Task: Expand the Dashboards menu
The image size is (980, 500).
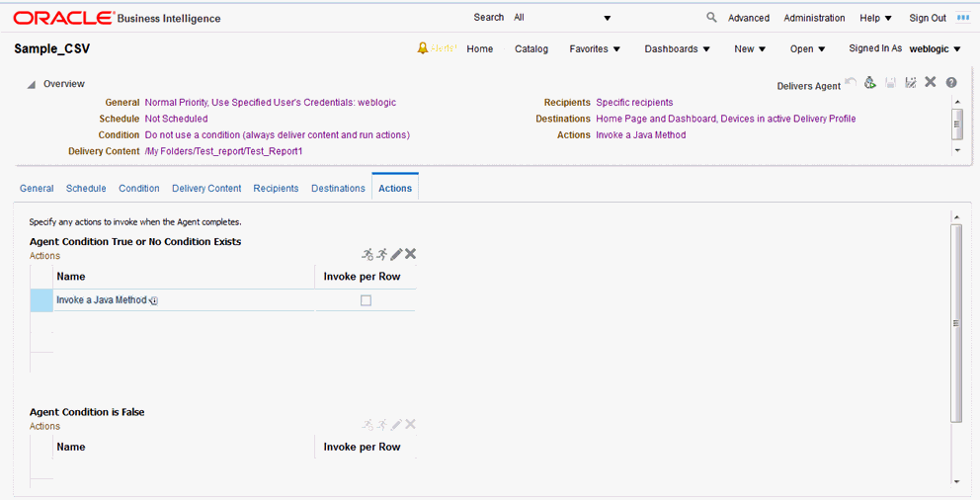Action: [677, 48]
